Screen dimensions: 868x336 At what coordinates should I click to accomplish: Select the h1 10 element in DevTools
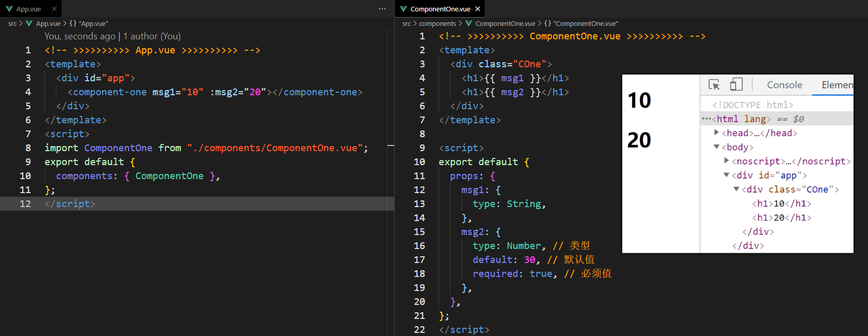click(782, 203)
